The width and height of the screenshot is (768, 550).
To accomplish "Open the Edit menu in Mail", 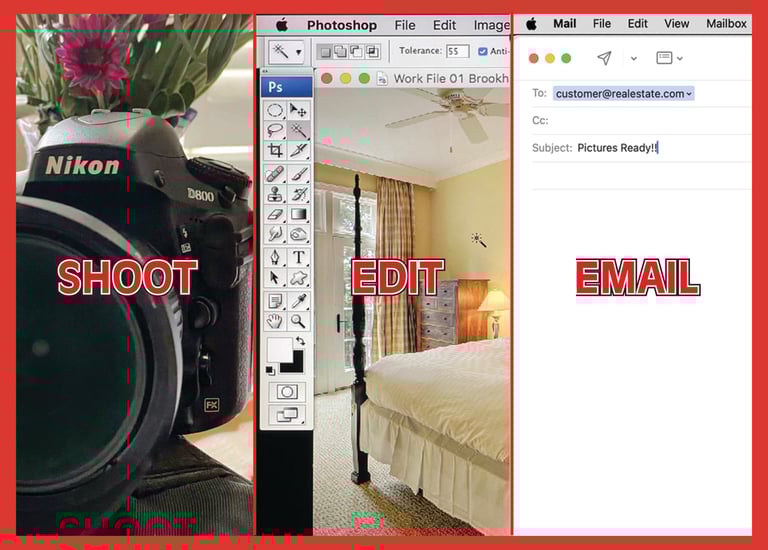I will click(x=637, y=24).
